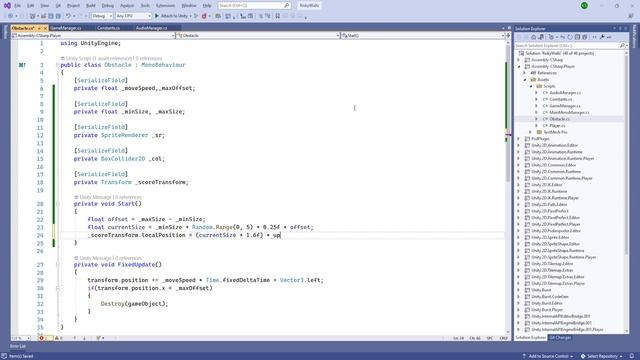Open the Build menu
The height and width of the screenshot is (360, 640).
click(91, 6)
